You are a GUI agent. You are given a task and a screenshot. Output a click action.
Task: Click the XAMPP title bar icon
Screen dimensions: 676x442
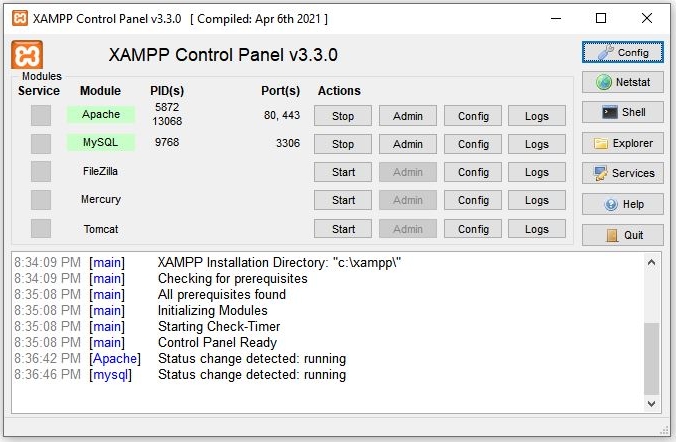pyautogui.click(x=19, y=19)
